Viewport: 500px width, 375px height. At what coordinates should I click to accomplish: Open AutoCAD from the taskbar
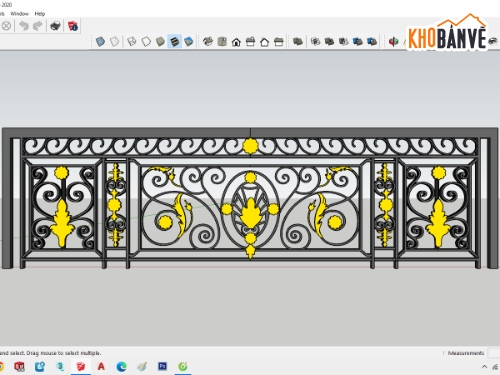[101, 366]
